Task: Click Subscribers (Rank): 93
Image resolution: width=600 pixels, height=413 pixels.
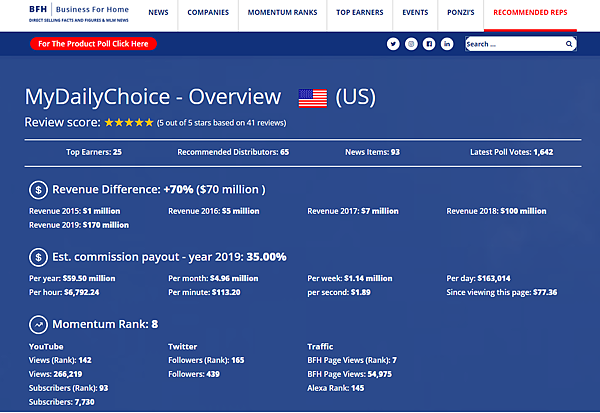Action: (x=68, y=388)
